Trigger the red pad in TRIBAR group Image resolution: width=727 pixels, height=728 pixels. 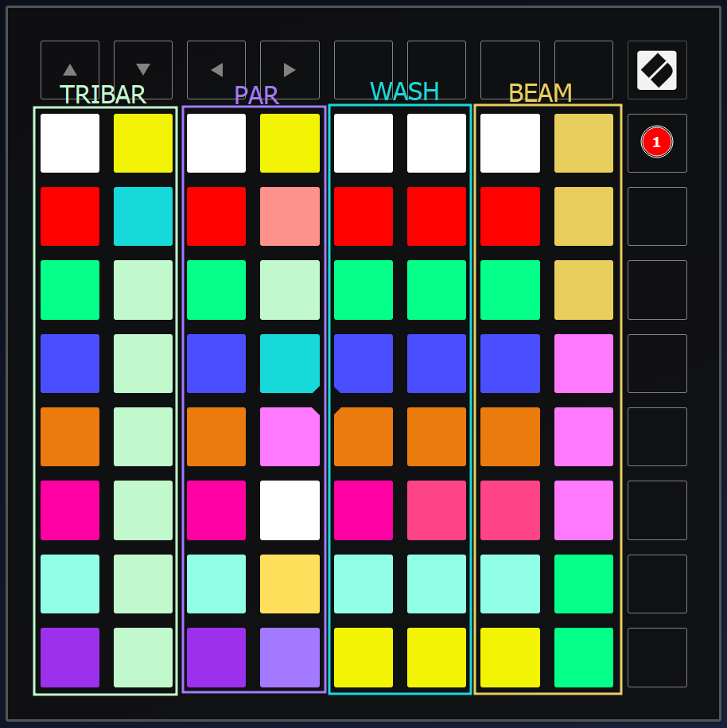[70, 216]
